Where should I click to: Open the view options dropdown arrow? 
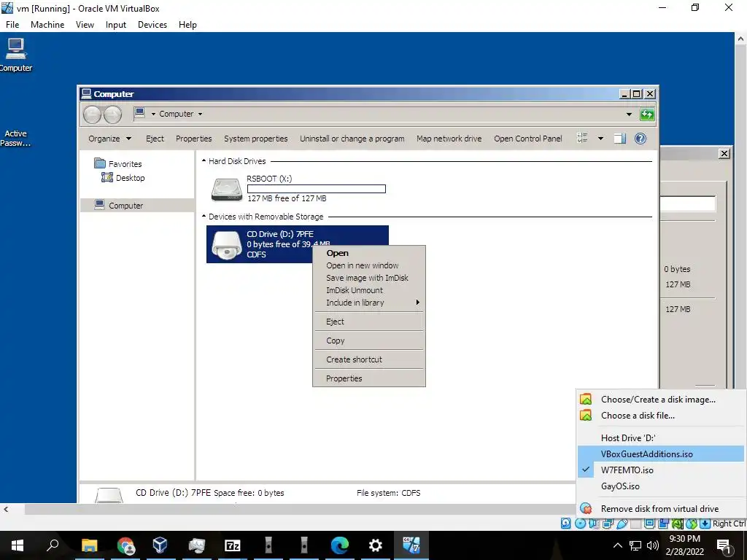coord(601,139)
